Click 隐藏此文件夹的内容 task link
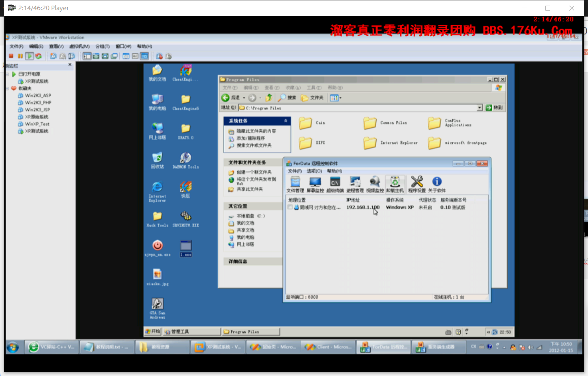Image resolution: width=588 pixels, height=376 pixels. (x=256, y=131)
